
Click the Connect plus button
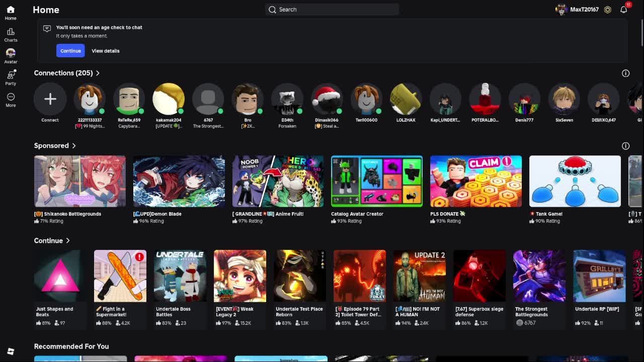(50, 99)
